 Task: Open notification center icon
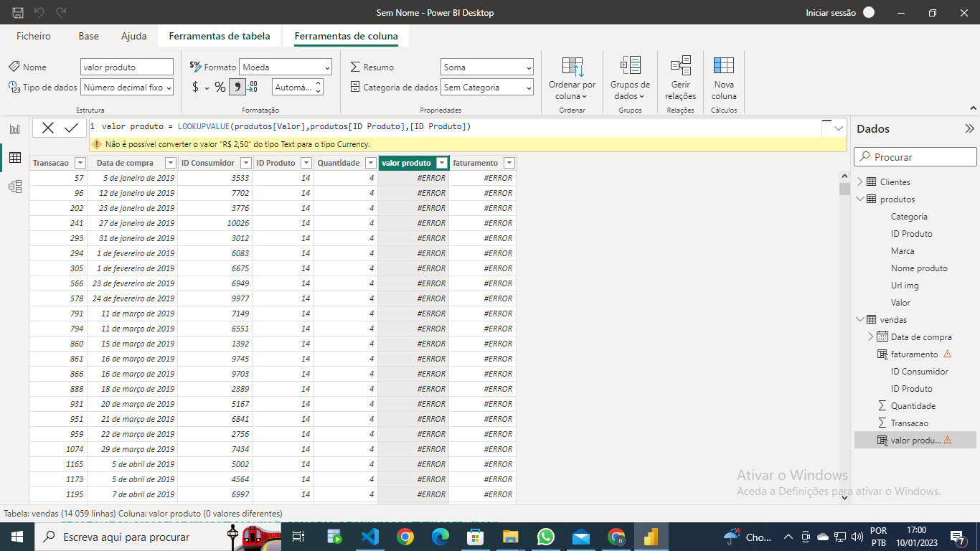coord(958,537)
